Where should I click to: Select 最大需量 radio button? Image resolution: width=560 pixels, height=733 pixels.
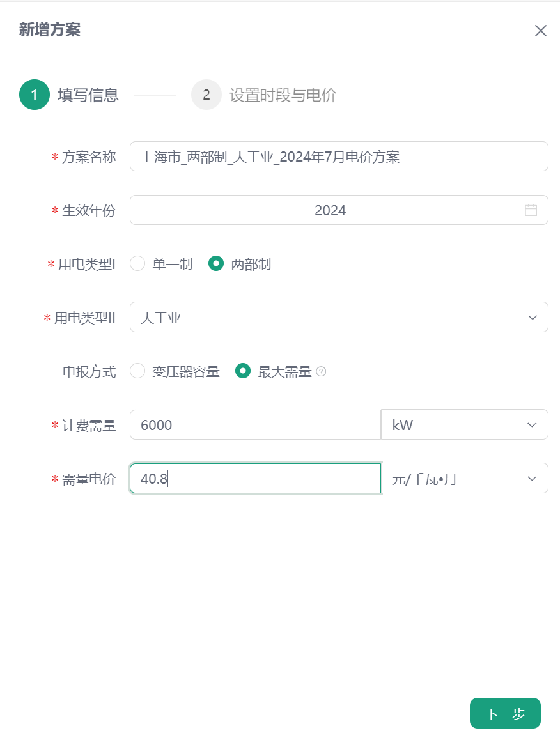tap(243, 371)
